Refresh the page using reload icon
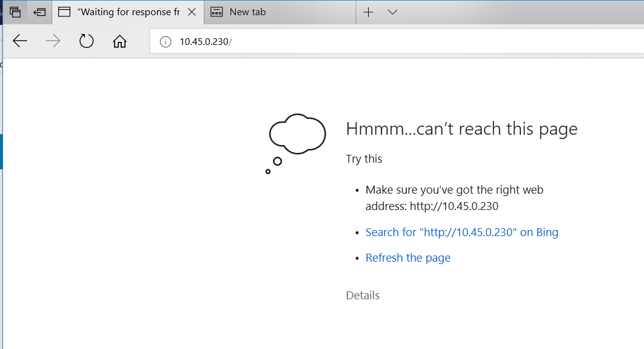The image size is (644, 349). tap(86, 41)
